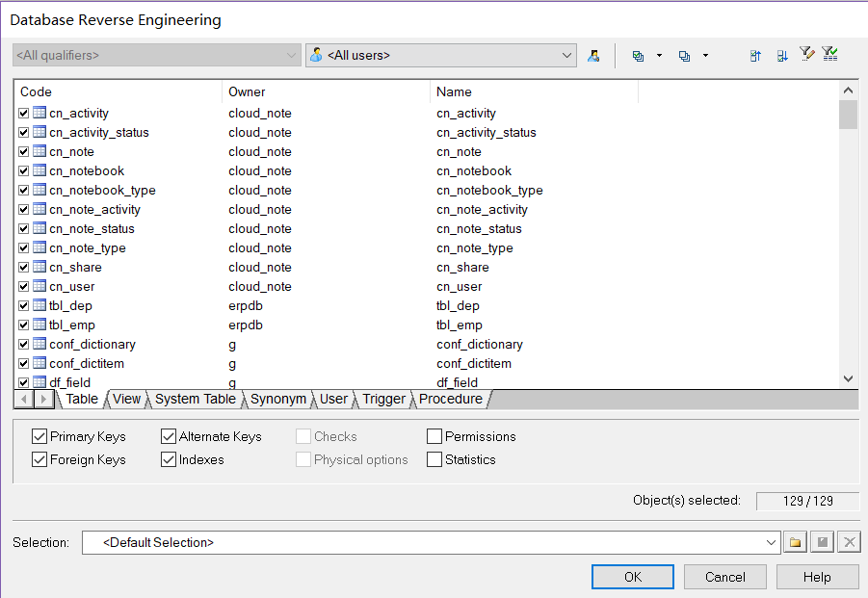The width and height of the screenshot is (868, 598).
Task: Click Move Selected Items to Top icon
Action: point(756,56)
